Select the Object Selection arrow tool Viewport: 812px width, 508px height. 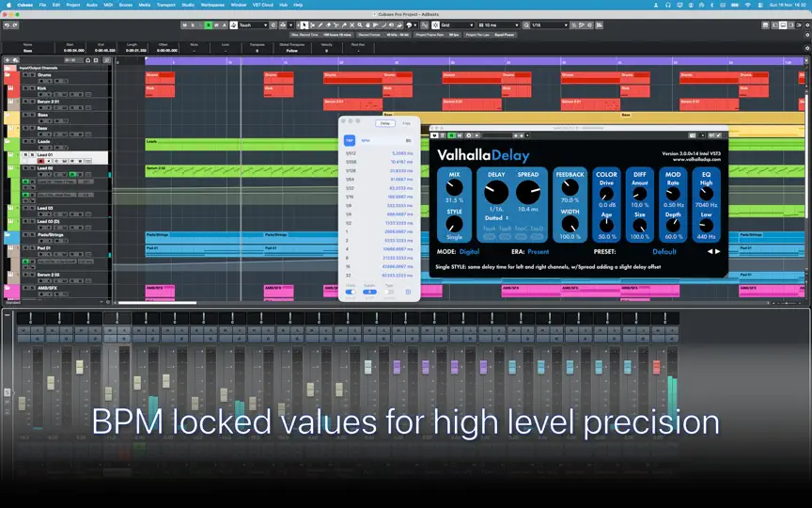pyautogui.click(x=304, y=24)
